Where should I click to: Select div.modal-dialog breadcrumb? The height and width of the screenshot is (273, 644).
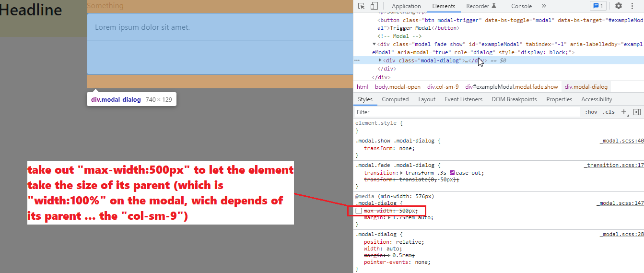tap(586, 87)
